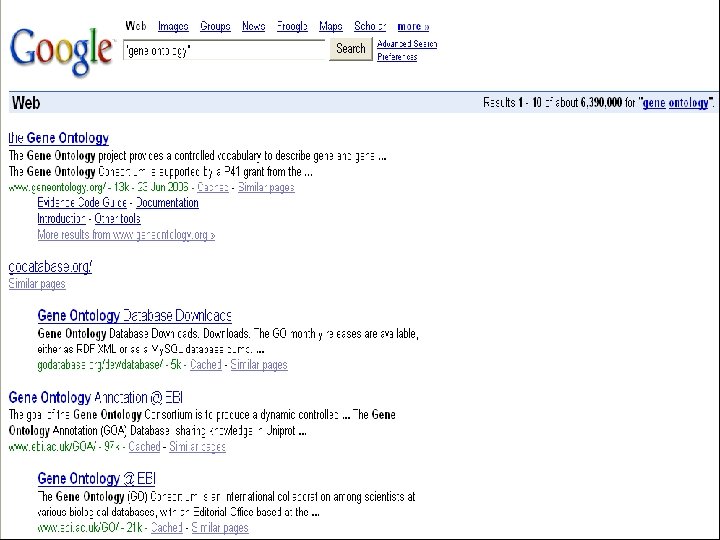Open Similar pages for geneontology.org result
This screenshot has height=540, width=720.
point(266,187)
